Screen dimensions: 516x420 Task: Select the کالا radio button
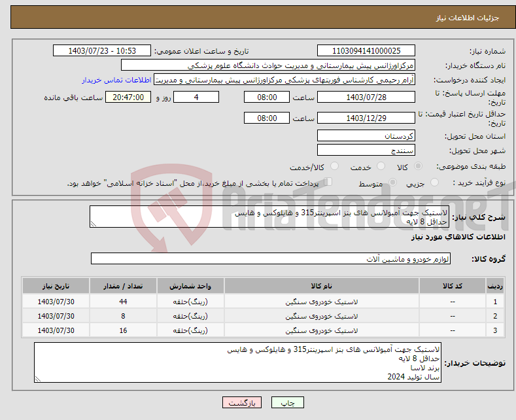tap(418, 166)
